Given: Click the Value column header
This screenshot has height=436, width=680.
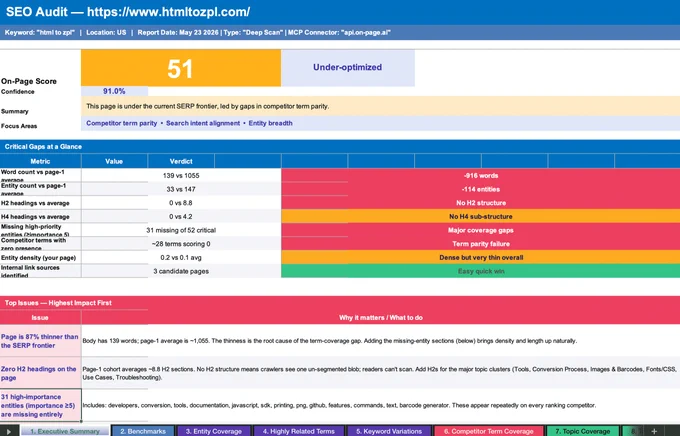Looking at the screenshot, I should [x=114, y=161].
